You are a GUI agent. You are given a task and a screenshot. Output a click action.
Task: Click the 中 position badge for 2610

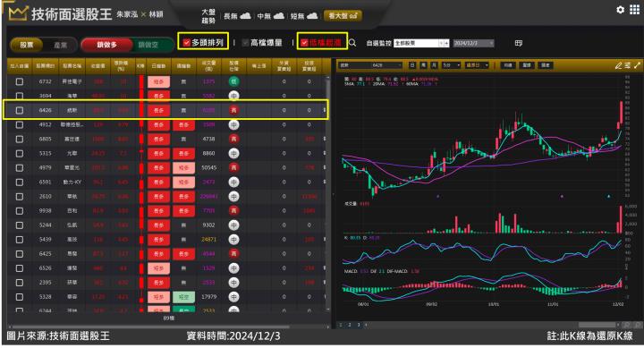233,197
